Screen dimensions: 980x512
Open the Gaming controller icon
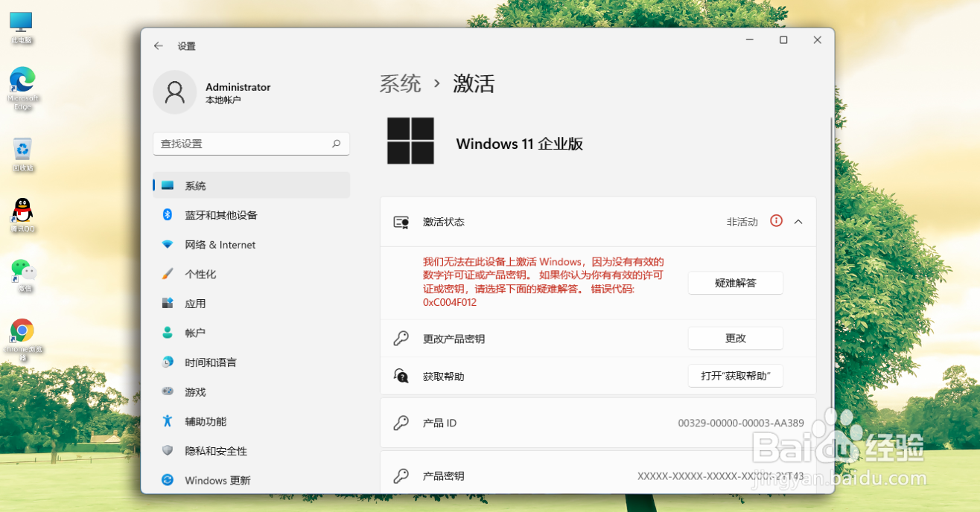(x=168, y=391)
